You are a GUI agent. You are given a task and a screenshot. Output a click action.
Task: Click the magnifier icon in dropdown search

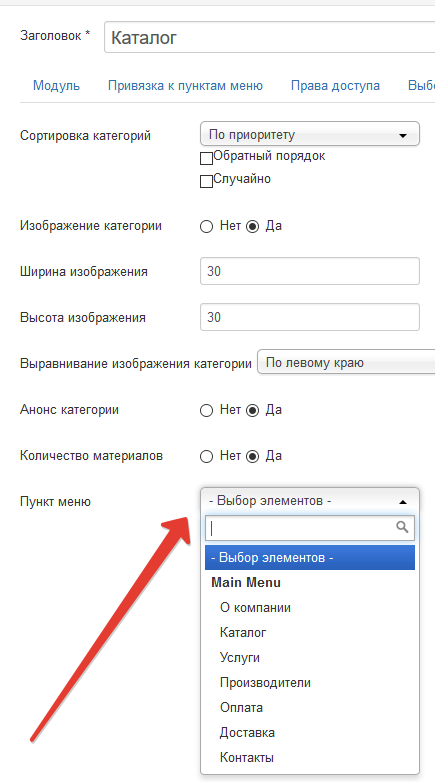(x=402, y=527)
